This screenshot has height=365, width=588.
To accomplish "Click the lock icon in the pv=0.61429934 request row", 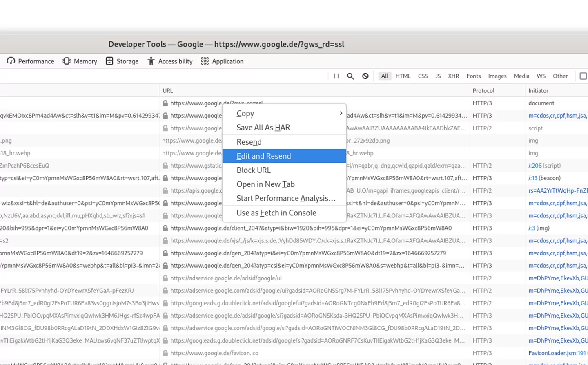I will (165, 116).
